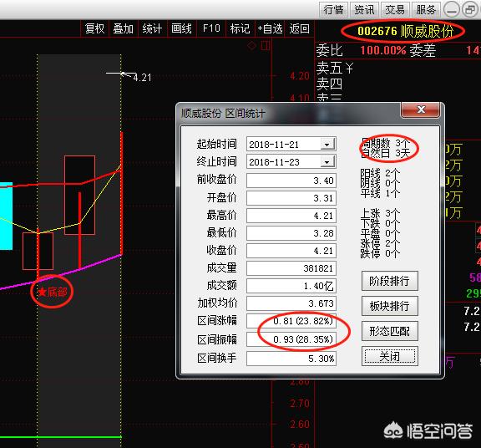Click the 成交量 value 381821
This screenshot has width=481, height=448.
[291, 268]
